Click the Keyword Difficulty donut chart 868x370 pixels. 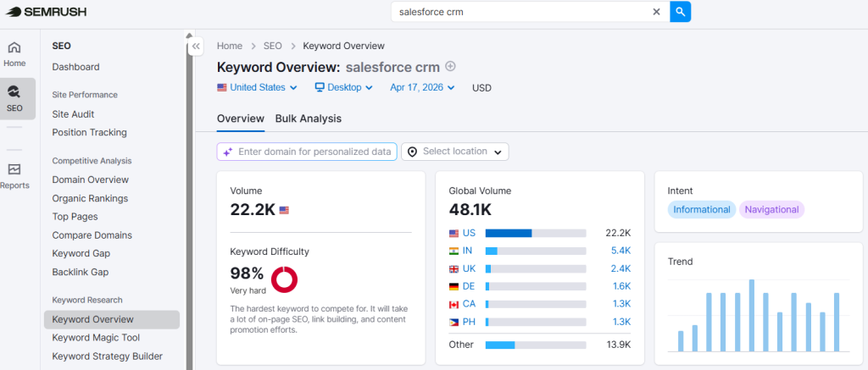[x=284, y=280]
